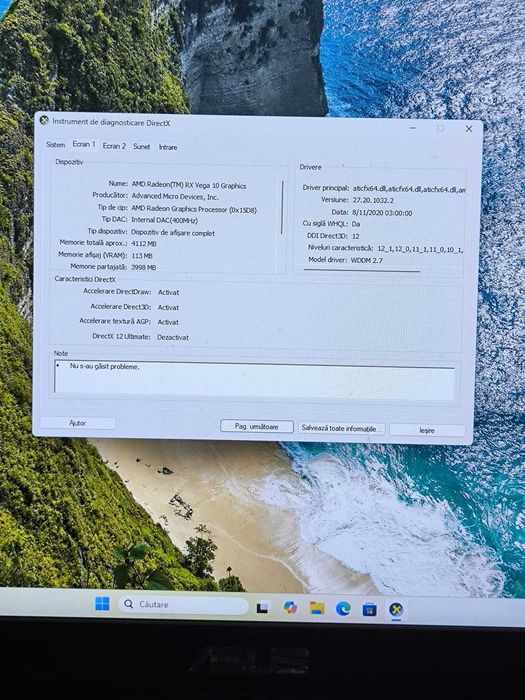Image resolution: width=525 pixels, height=700 pixels.
Task: Click driver version 27.20.1032.2
Action: coord(373,200)
